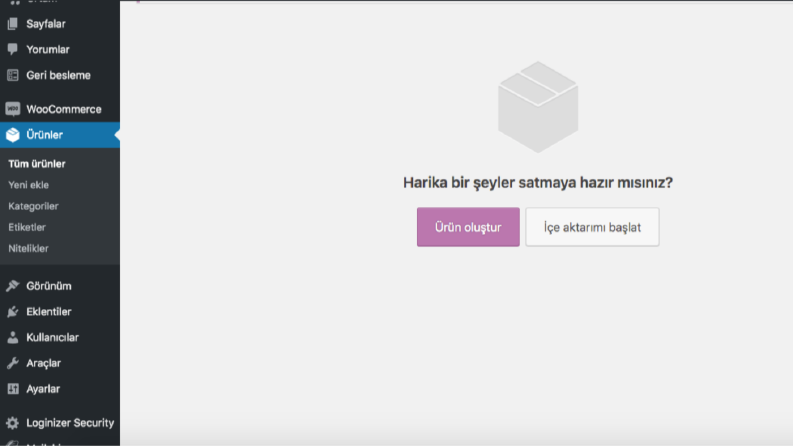The height and width of the screenshot is (446, 793).
Task: Click the Ayarlar settings sliders icon
Action: pos(13,389)
